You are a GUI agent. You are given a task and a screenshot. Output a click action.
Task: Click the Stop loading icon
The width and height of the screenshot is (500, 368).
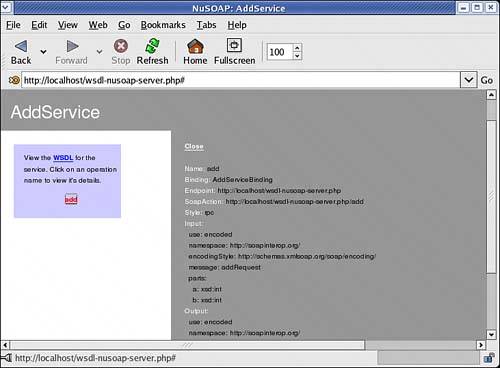click(121, 46)
